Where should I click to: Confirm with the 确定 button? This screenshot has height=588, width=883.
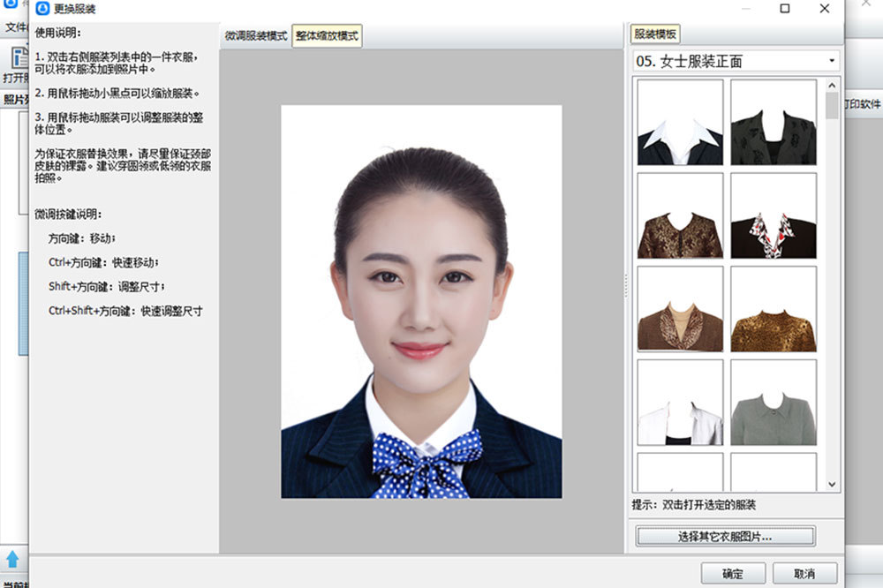pyautogui.click(x=732, y=573)
